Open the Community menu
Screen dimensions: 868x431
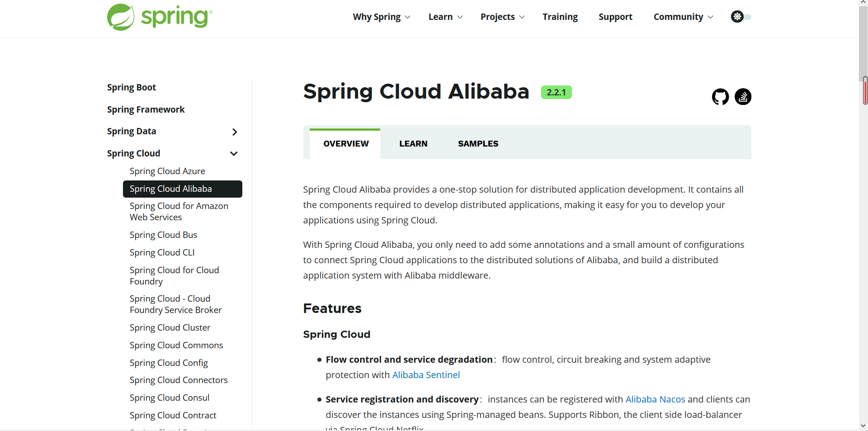click(x=683, y=17)
